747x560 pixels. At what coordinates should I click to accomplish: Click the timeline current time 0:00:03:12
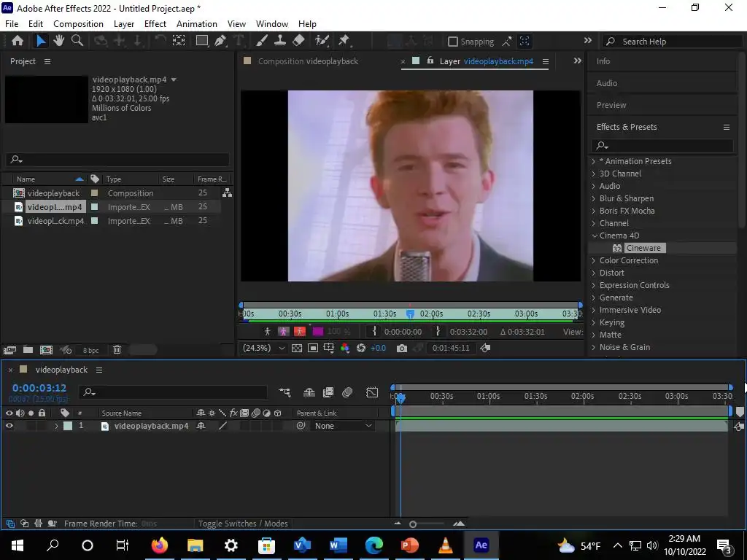point(39,388)
